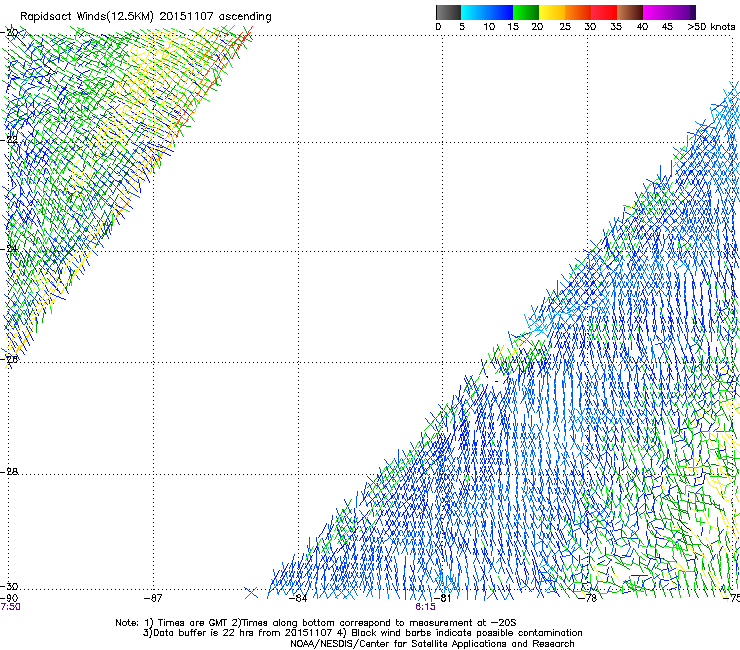Click the longitude label '-81'
This screenshot has width=740, height=650.
click(x=442, y=598)
